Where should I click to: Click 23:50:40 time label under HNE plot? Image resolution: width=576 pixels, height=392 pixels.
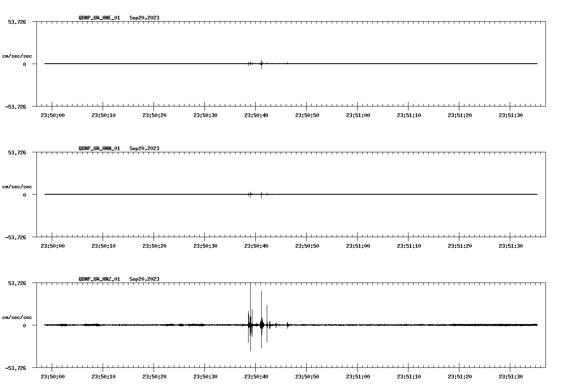(x=256, y=115)
